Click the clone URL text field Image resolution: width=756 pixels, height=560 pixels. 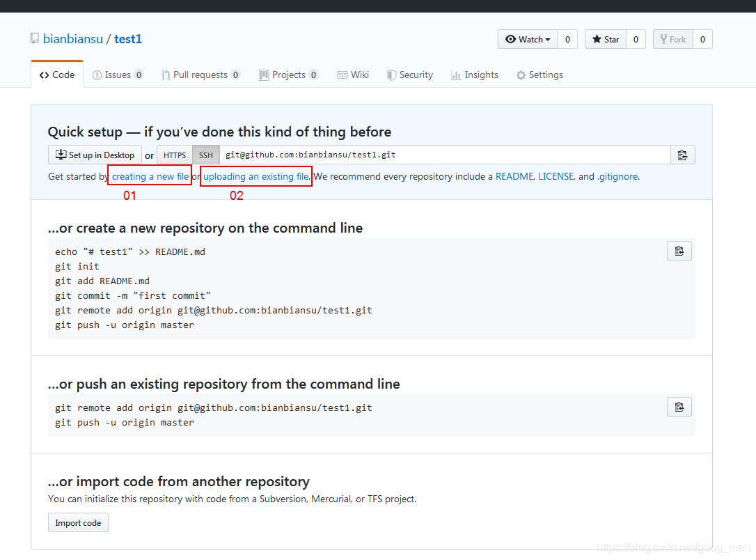tap(445, 155)
